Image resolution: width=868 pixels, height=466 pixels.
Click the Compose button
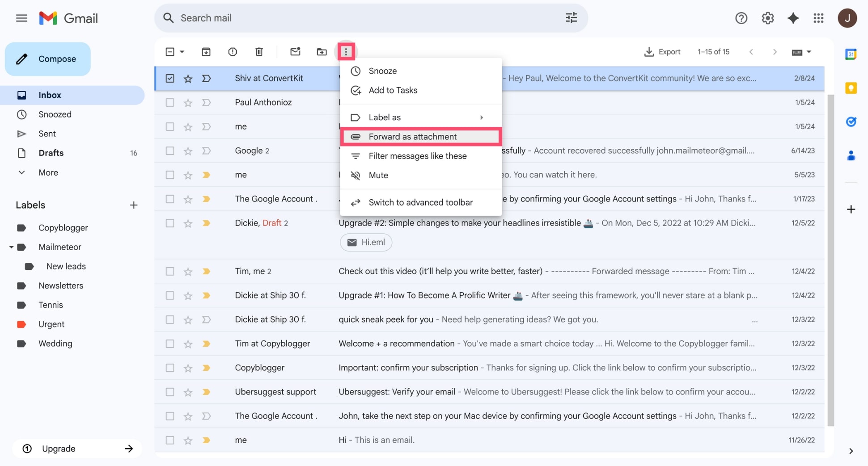[48, 59]
